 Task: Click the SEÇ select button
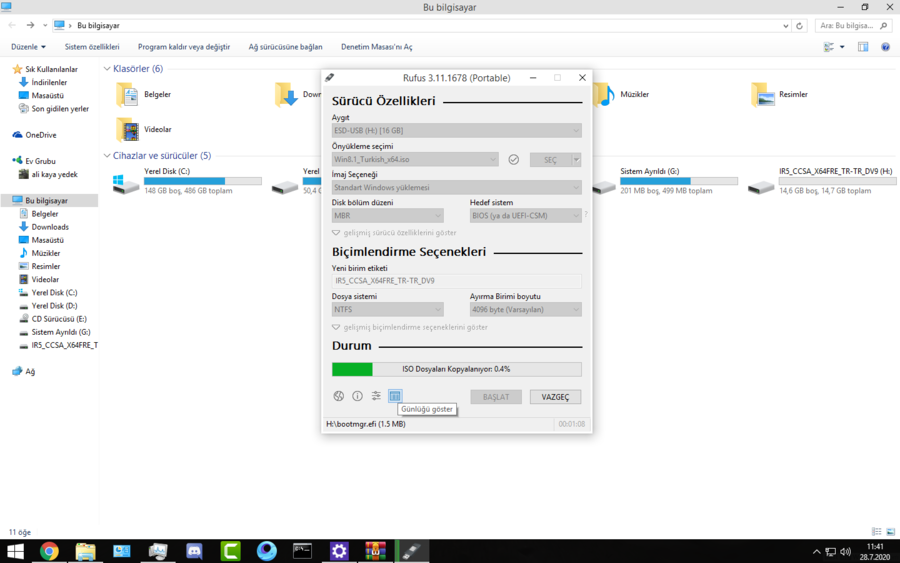[x=550, y=160]
